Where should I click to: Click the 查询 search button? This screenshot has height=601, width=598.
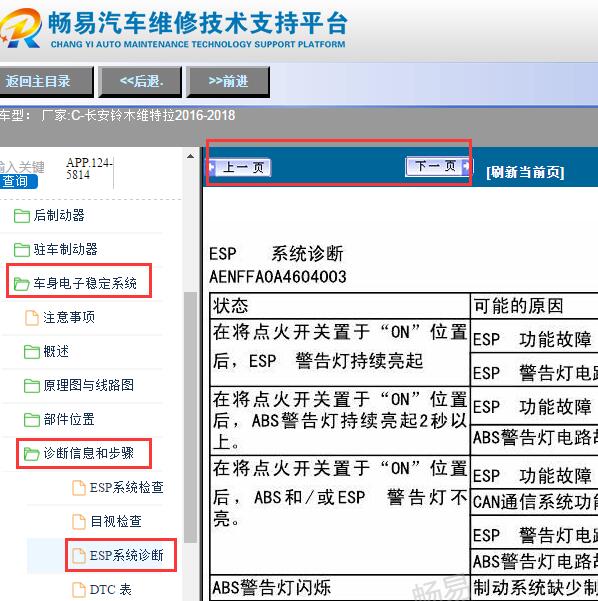click(x=18, y=181)
